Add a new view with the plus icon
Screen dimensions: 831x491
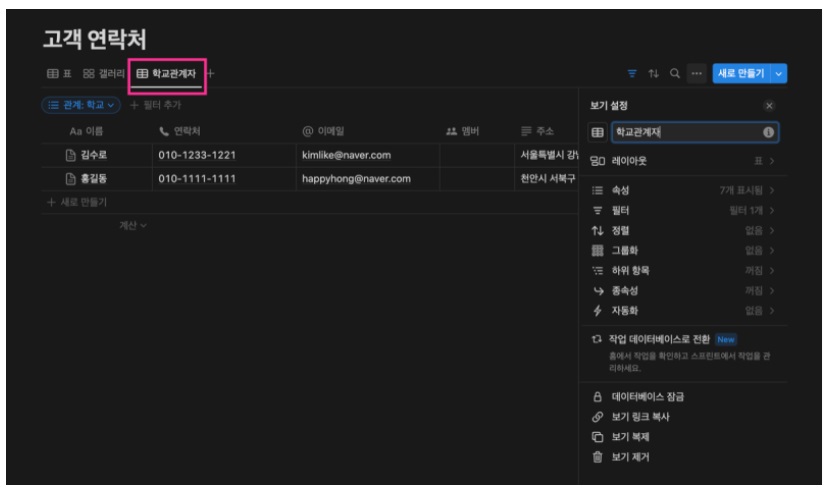pos(210,74)
